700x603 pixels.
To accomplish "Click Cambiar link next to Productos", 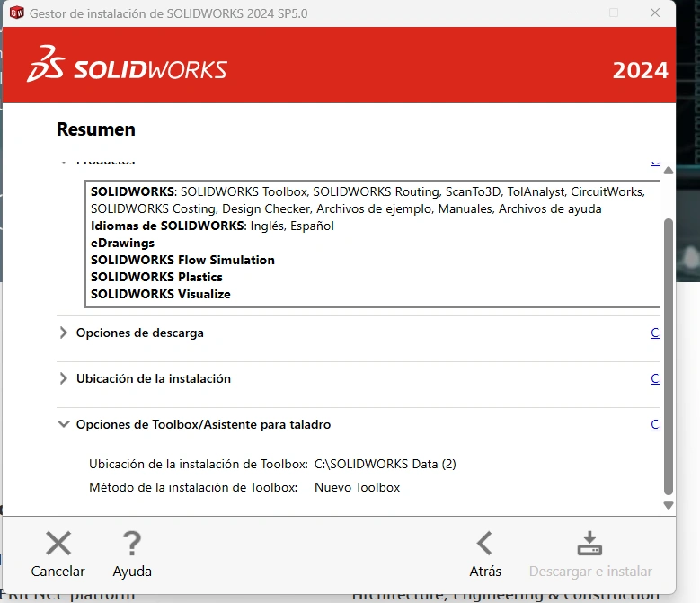I will pos(655,163).
